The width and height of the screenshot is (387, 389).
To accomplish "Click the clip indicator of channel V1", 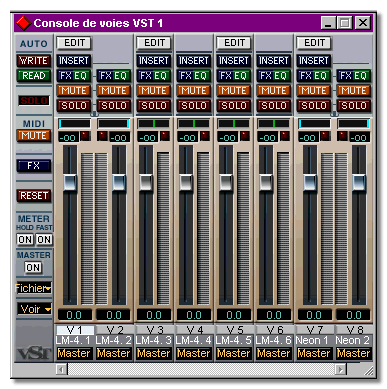I will (x=85, y=136).
